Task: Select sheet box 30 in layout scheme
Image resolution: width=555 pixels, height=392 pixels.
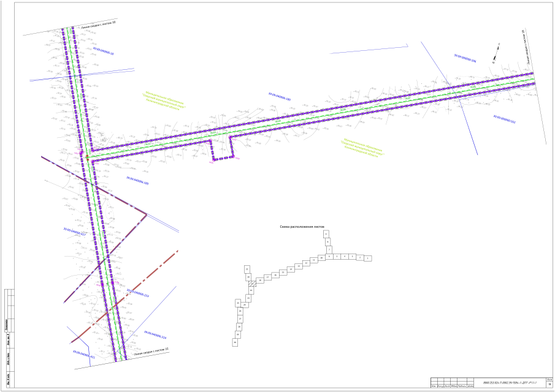Action: tap(235, 343)
